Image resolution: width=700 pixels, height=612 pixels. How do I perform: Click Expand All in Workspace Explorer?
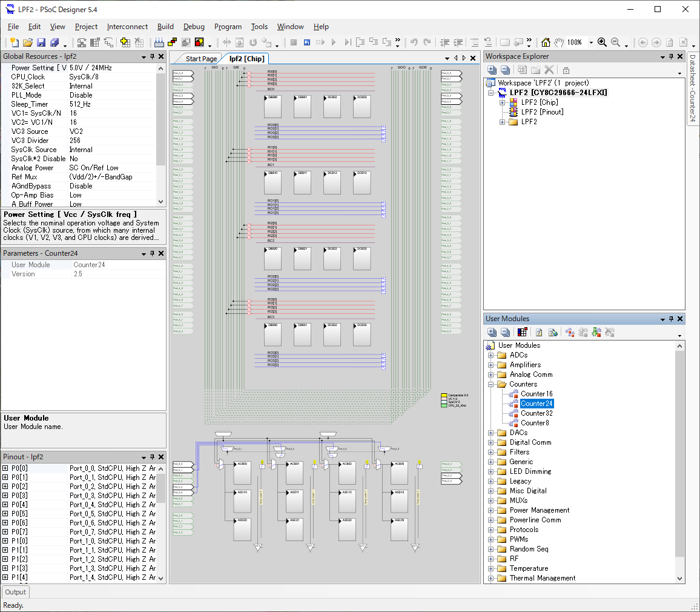coord(492,70)
